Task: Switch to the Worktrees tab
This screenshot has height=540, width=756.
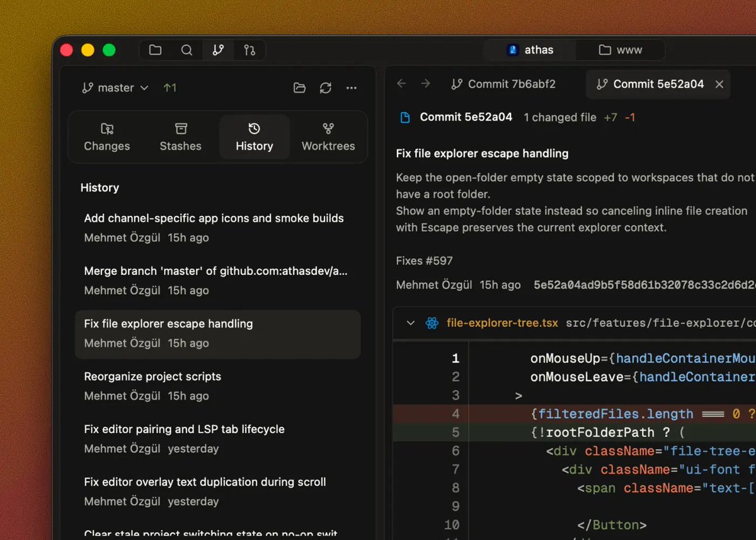Action: [328, 137]
